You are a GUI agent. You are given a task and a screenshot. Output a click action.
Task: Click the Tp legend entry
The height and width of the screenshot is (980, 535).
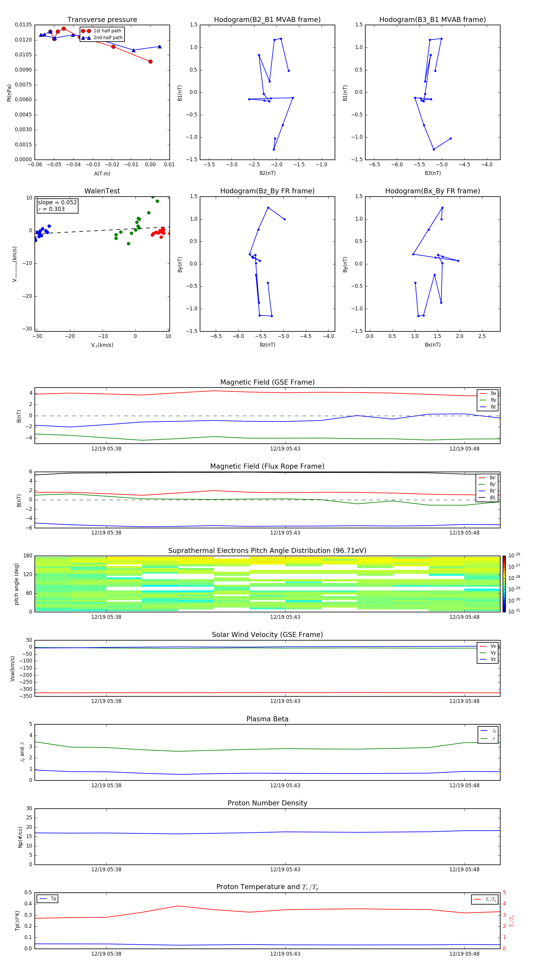(x=48, y=899)
